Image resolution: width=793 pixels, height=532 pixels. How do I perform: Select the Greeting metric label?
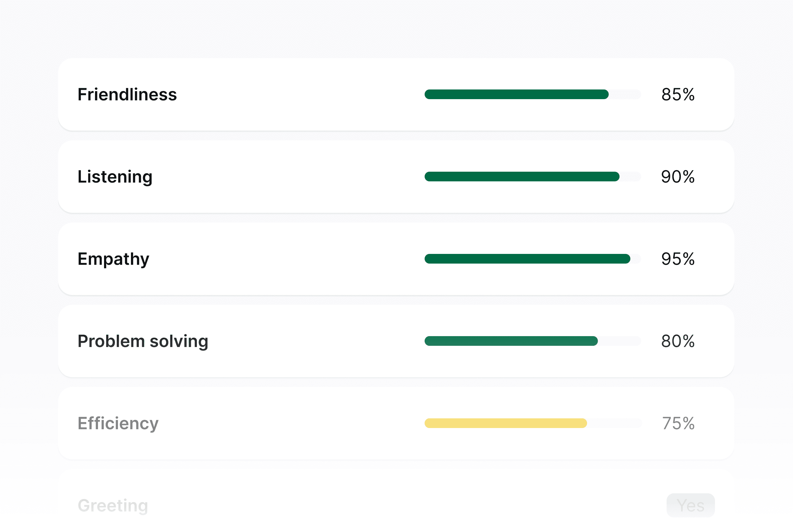(x=113, y=505)
